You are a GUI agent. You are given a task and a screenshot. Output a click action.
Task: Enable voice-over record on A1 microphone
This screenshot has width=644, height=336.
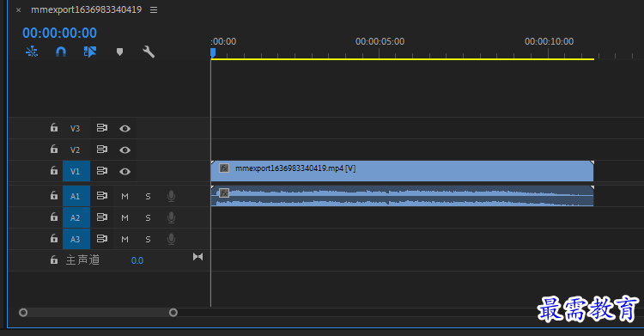pos(171,196)
